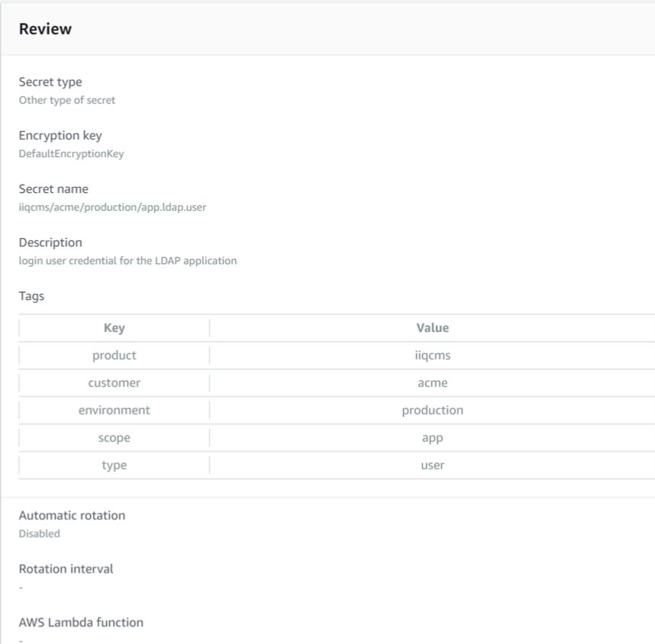Select the 'environment' tag key cell
Viewport: 655px width, 644px height.
pyautogui.click(x=114, y=411)
